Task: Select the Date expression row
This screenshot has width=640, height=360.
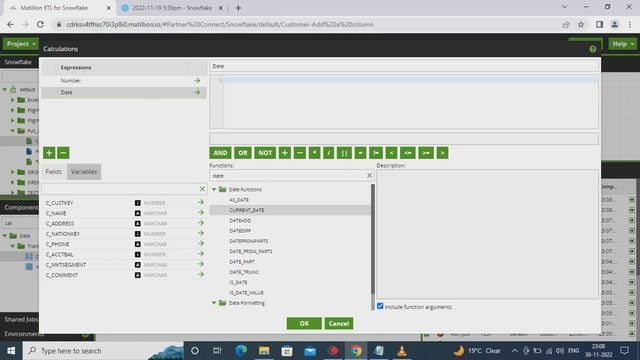Action: click(x=124, y=92)
